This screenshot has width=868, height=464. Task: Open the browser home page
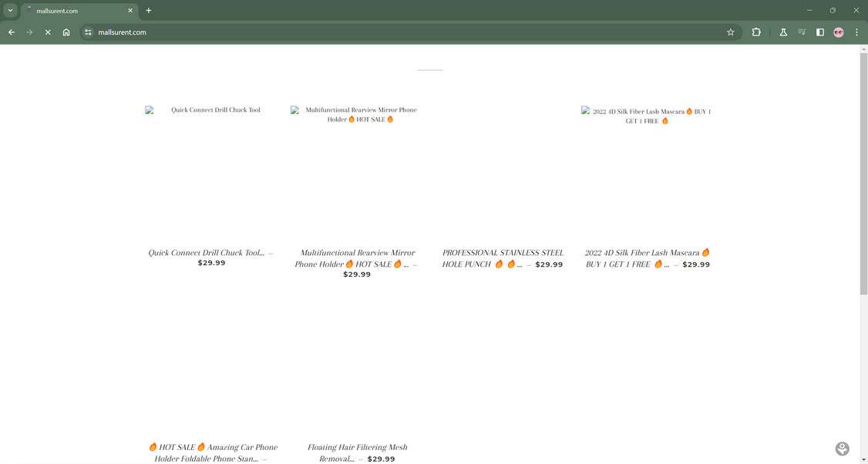click(66, 32)
